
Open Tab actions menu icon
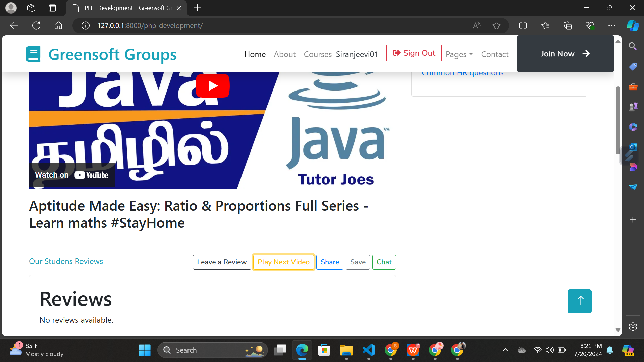(52, 8)
